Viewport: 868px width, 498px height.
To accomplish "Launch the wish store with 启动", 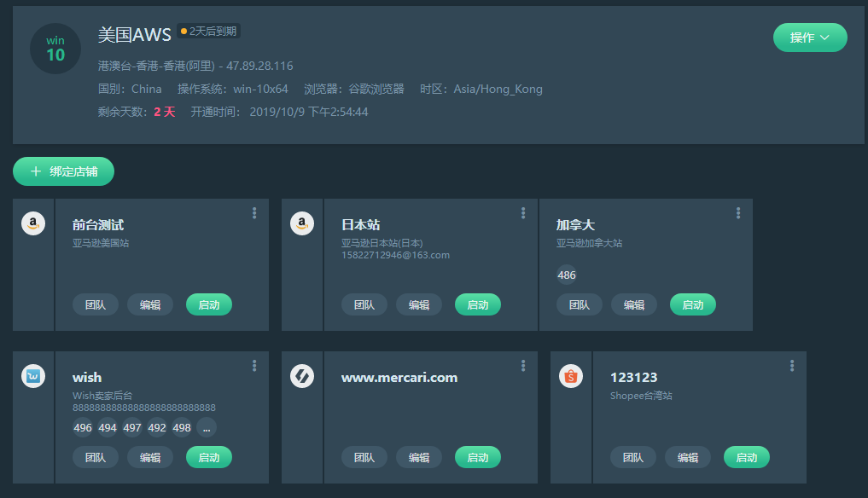I will pos(209,458).
